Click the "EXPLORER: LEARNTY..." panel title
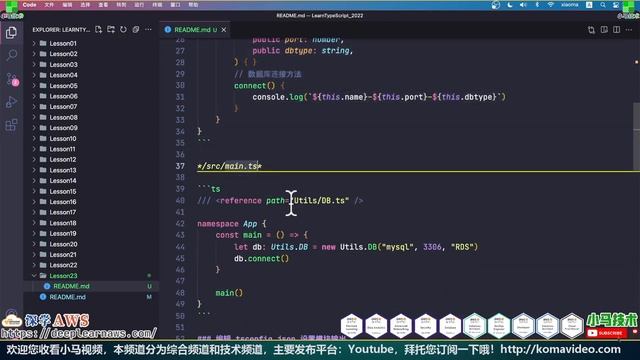Screen dimensions: 640x360 click(x=61, y=29)
